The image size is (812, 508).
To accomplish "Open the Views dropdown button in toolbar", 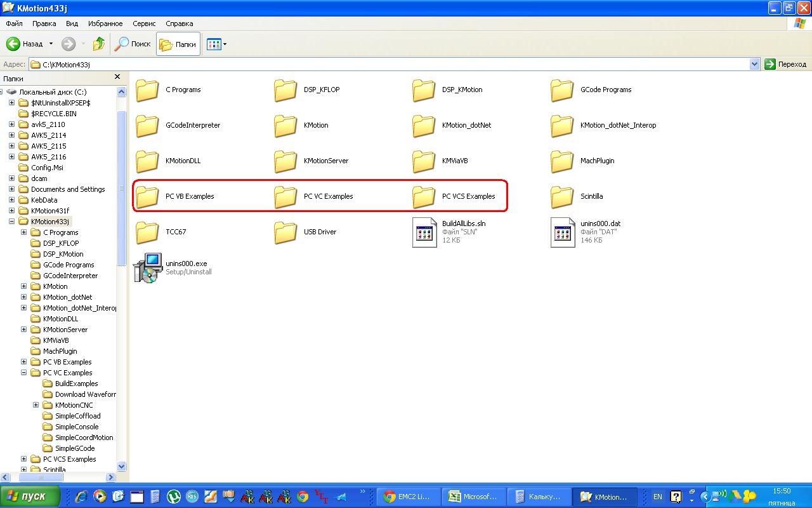I will [216, 44].
